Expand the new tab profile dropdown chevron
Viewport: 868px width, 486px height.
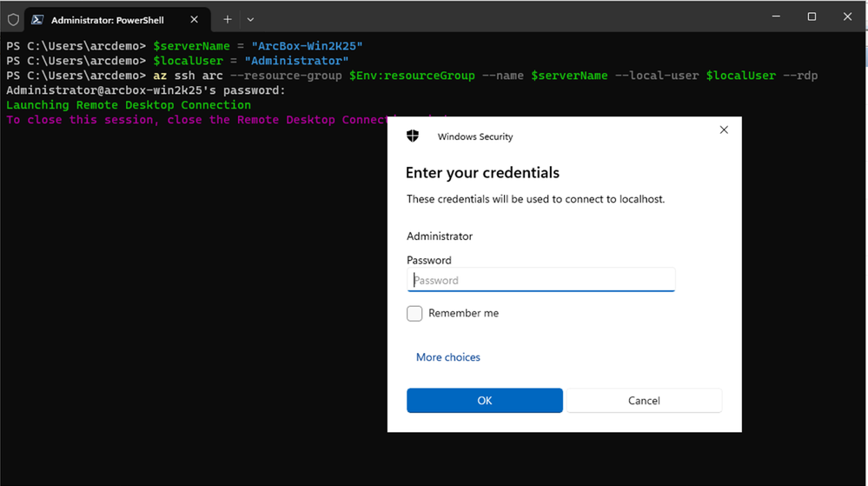[x=250, y=19]
